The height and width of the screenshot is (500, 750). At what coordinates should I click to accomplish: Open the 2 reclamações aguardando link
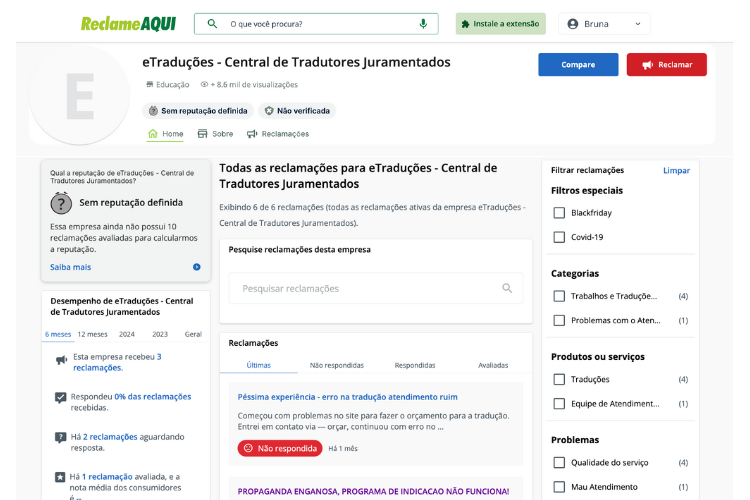pyautogui.click(x=110, y=437)
